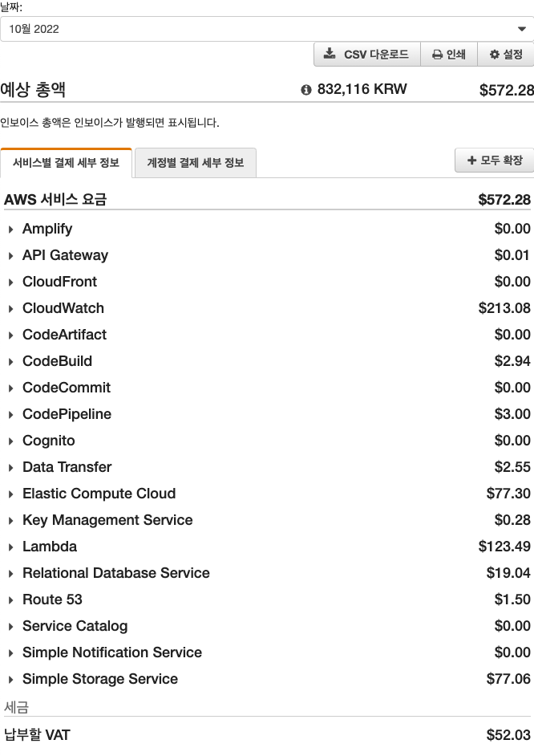Click the plus icon on 모두 확장

(472, 160)
